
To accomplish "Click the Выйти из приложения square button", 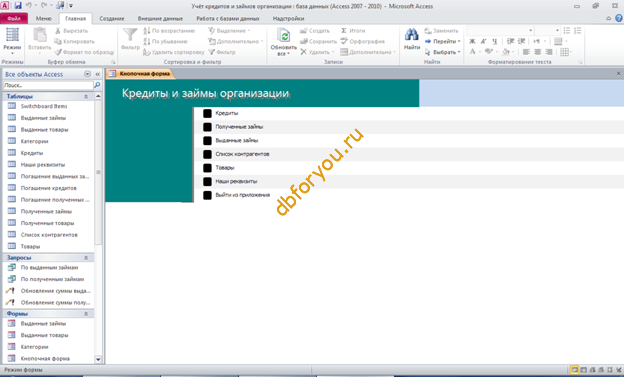I will click(207, 195).
